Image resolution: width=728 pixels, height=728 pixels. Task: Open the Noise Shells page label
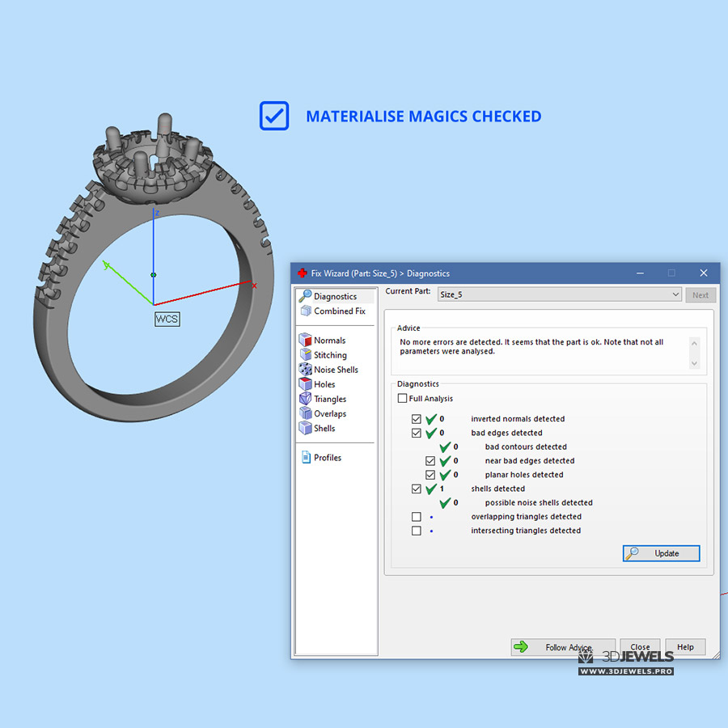336,370
